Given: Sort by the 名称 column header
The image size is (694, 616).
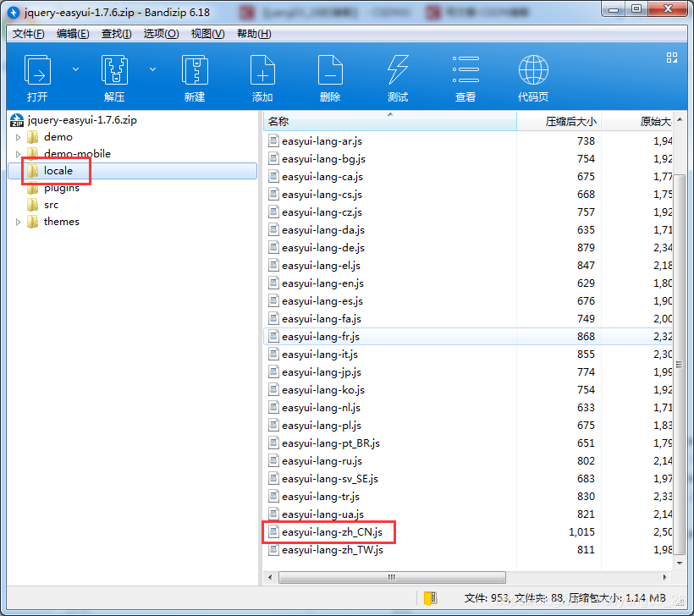Looking at the screenshot, I should coord(390,121).
